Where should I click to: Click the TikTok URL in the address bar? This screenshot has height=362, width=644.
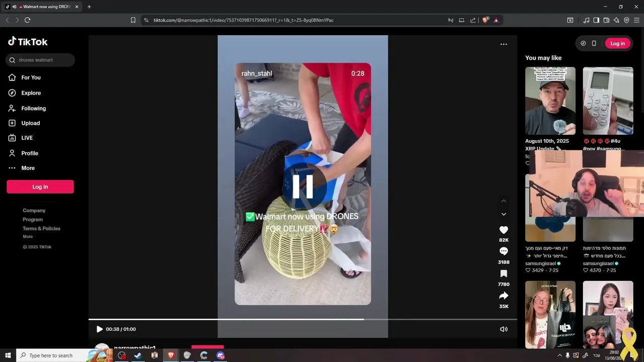(244, 20)
